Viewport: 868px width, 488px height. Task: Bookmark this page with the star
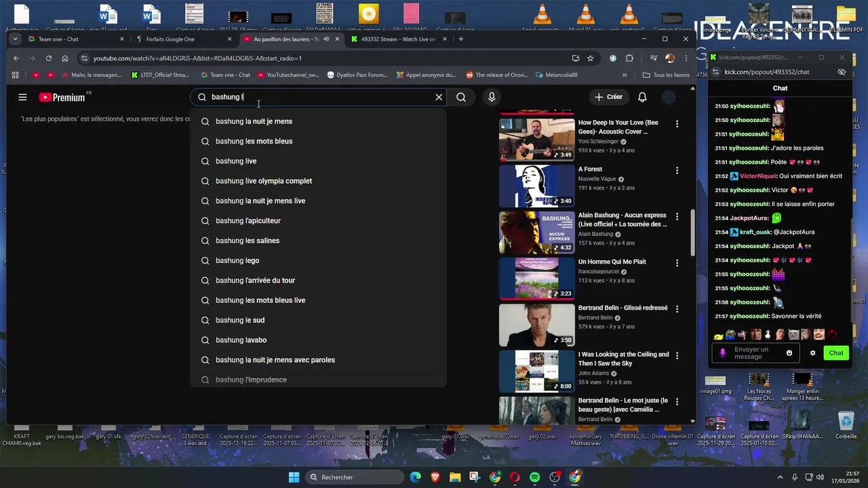point(590,58)
